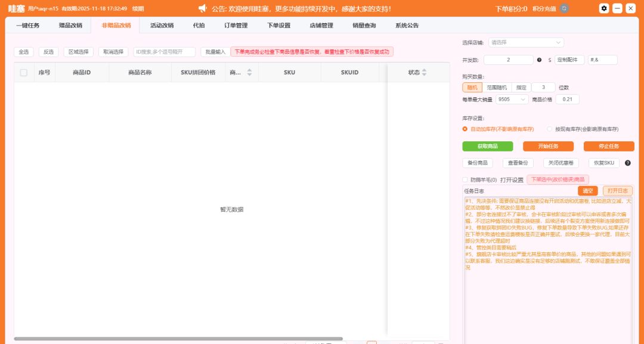Select 按现有库存 radio option
644x344 pixels.
(550, 129)
